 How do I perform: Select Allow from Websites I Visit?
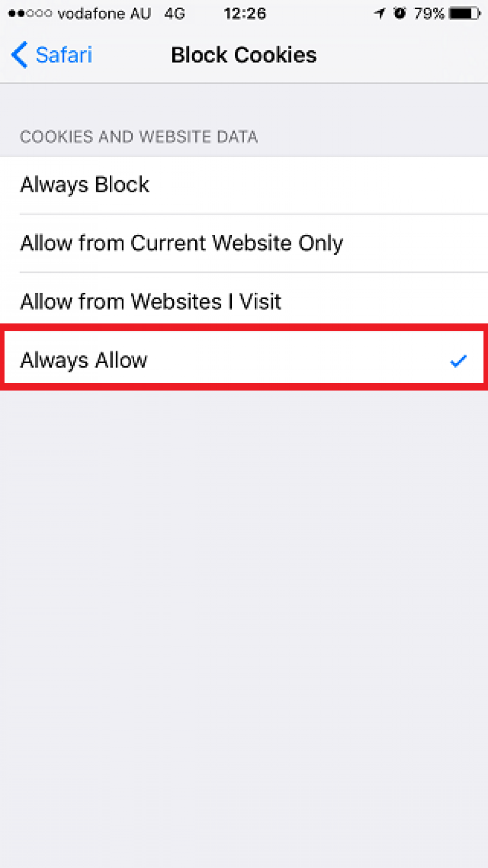[244, 302]
